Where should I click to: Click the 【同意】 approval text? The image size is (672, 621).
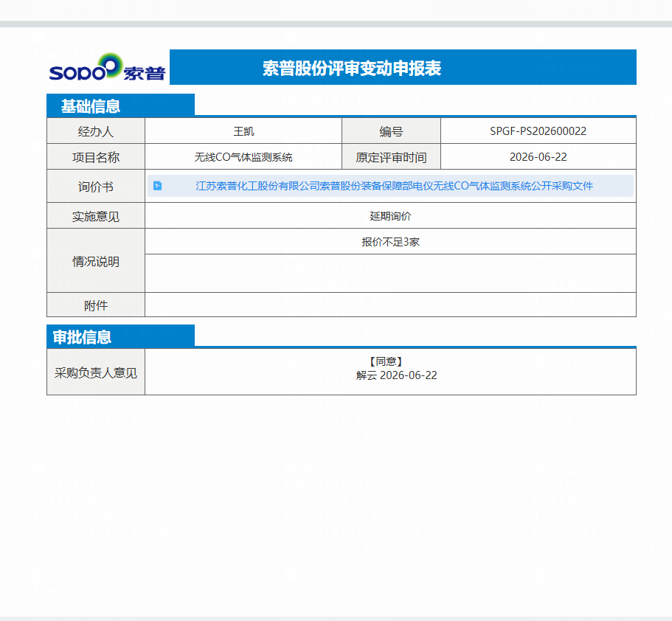pos(386,361)
